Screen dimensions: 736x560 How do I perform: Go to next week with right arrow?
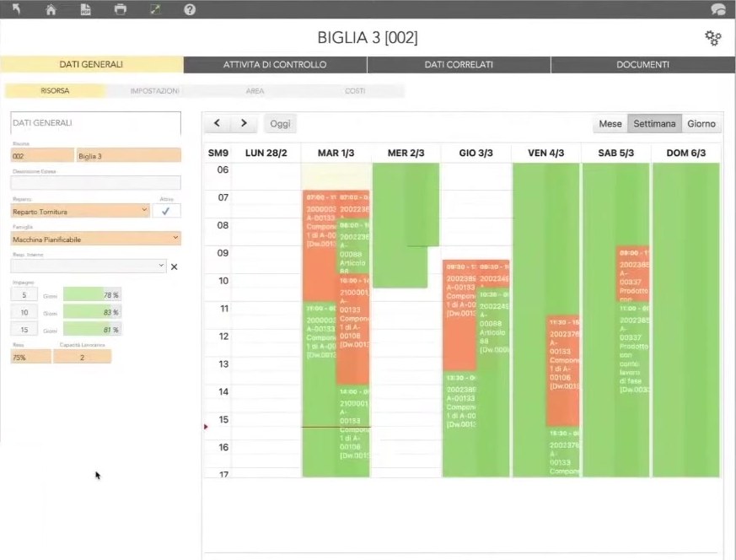[244, 123]
